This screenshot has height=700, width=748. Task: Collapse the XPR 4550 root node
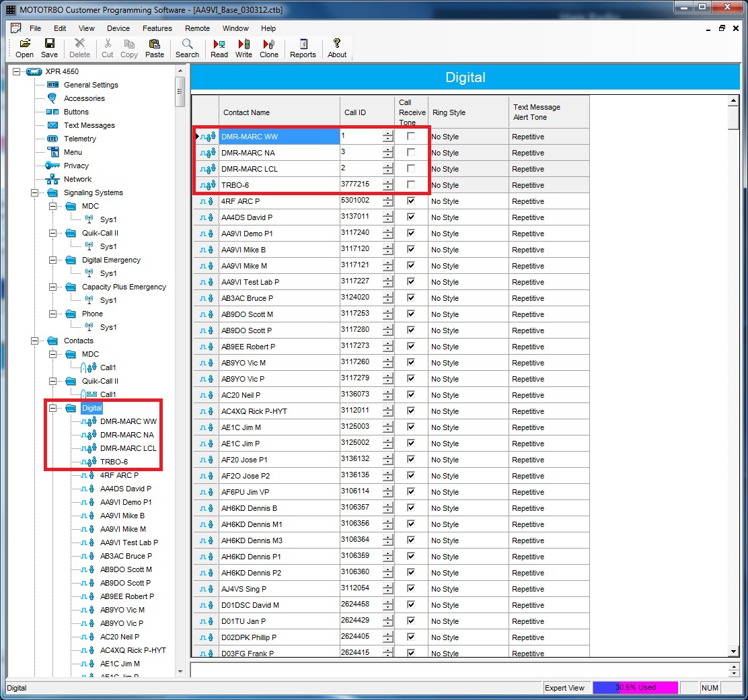click(x=17, y=71)
